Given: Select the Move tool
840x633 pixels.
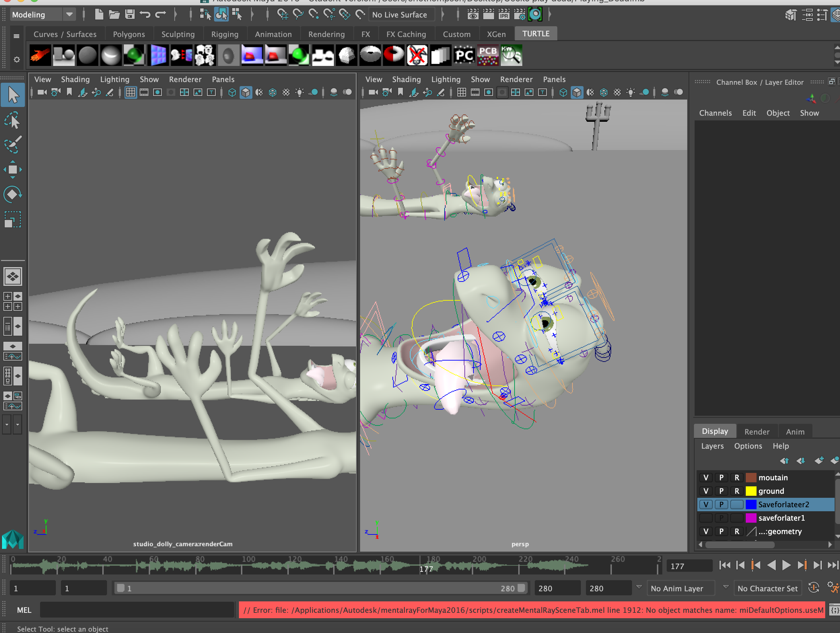Looking at the screenshot, I should (12, 170).
